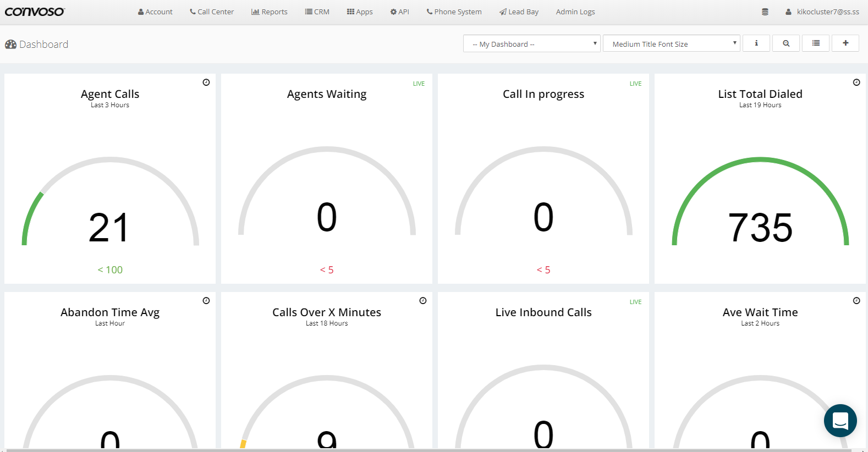This screenshot has width=868, height=452.
Task: Click the clock icon on Calls Over X Minutes card
Action: (423, 301)
